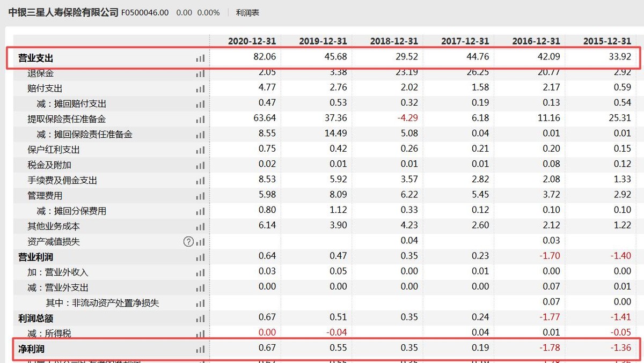This screenshot has height=363, width=644.
Task: Open chart icon for 营业利润 row
Action: (200, 257)
